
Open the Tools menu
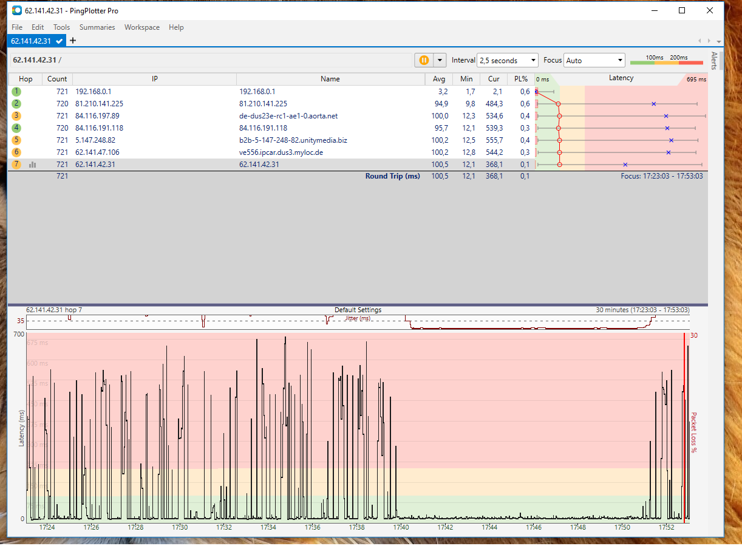point(61,27)
